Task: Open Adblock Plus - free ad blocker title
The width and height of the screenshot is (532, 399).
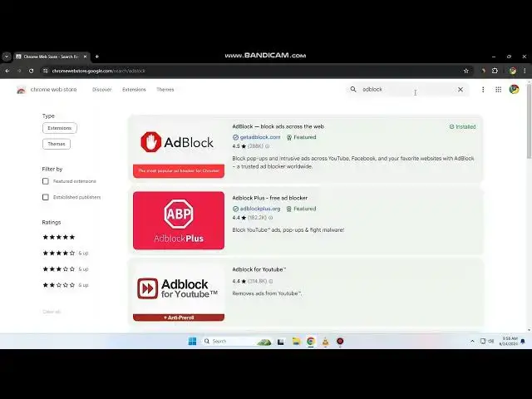Action: point(270,198)
